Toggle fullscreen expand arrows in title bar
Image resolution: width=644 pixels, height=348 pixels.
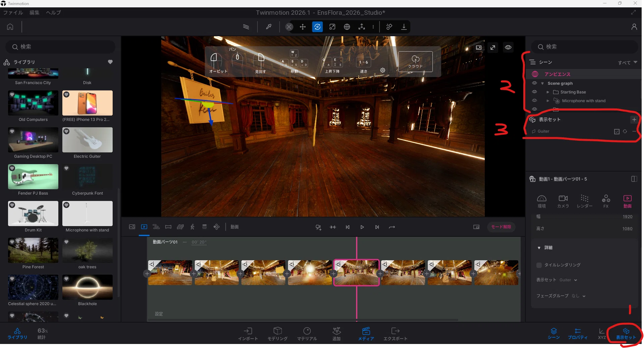(x=633, y=12)
